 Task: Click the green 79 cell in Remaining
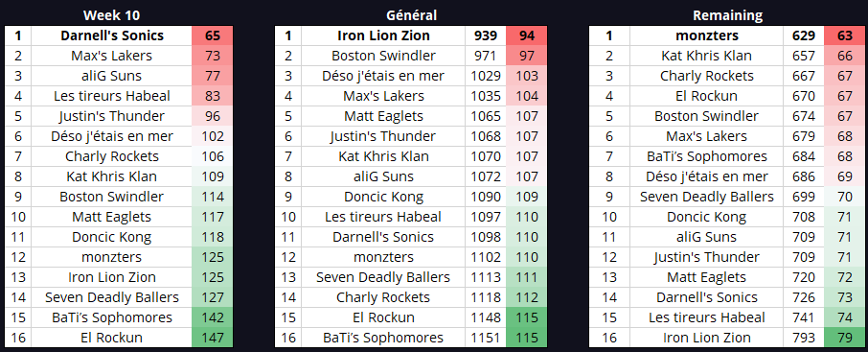pyautogui.click(x=845, y=338)
